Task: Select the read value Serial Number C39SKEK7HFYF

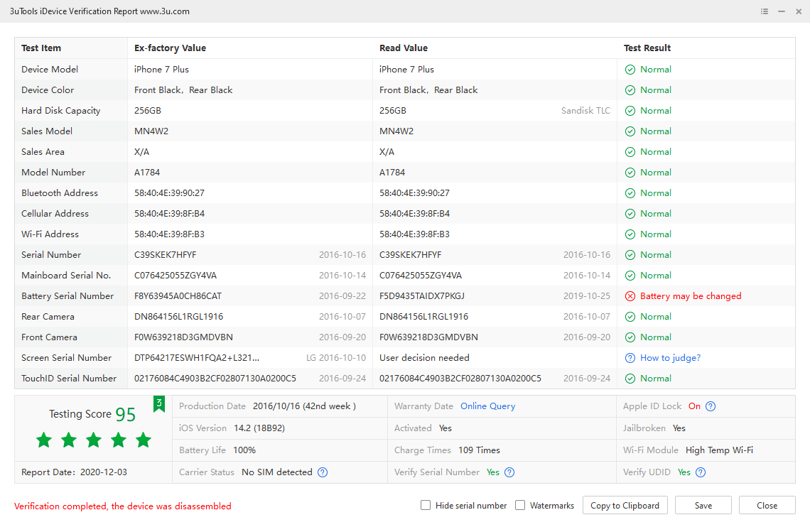Action: 410,255
